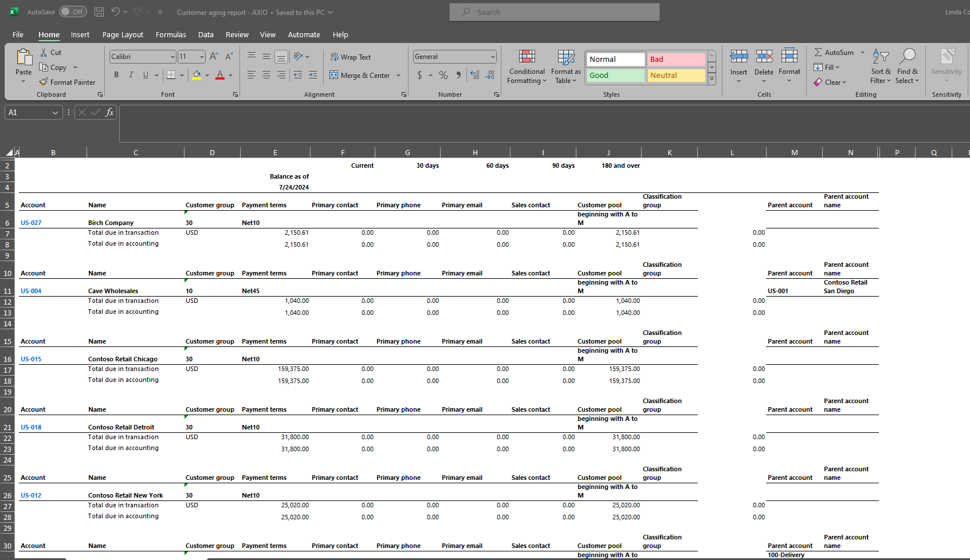Image resolution: width=970 pixels, height=560 pixels.
Task: Click the Name Box showing A1
Action: tap(28, 112)
